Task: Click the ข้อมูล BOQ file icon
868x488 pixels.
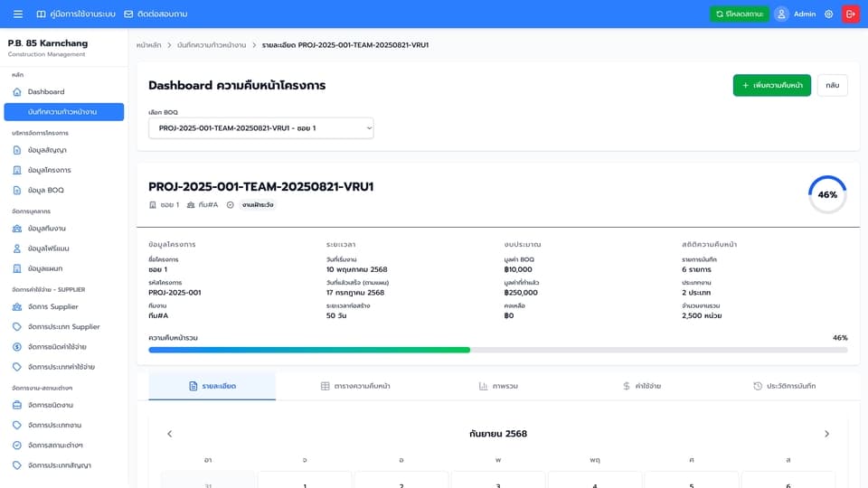Action: (17, 190)
